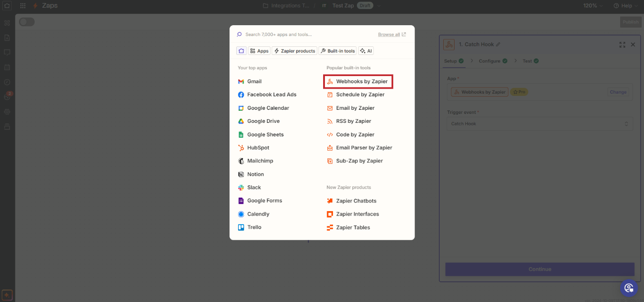
Task: Pick RSS by Zapier
Action: [x=349, y=121]
